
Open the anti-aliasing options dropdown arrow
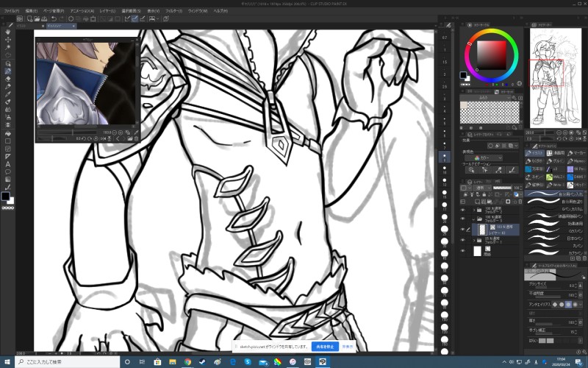tap(581, 304)
